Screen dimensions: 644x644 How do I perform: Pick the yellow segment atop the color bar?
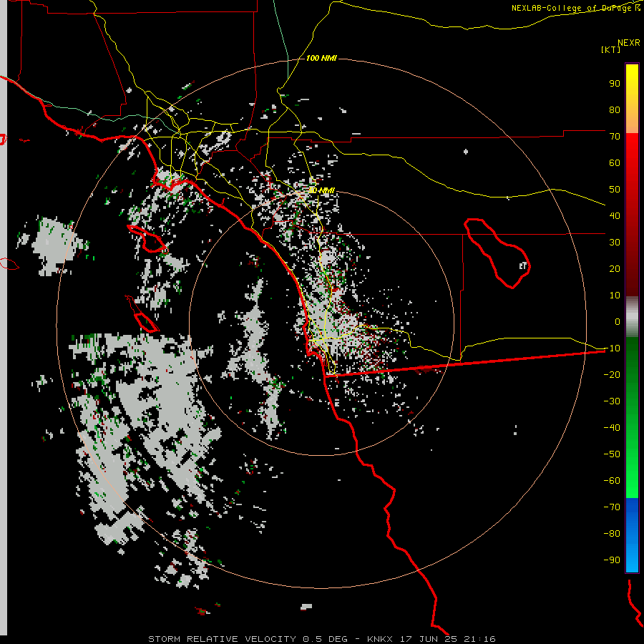click(632, 99)
